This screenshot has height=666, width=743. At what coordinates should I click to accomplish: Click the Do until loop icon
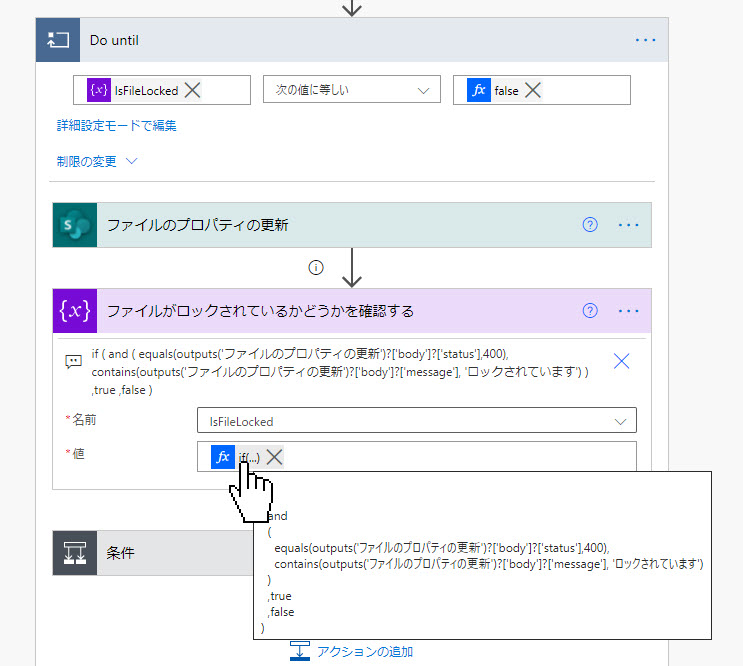(x=58, y=40)
